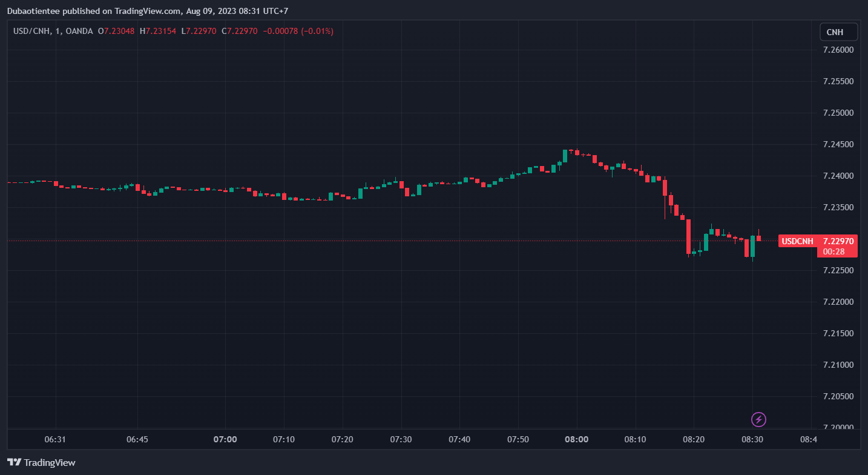Click the TradingView logo icon
This screenshot has width=868, height=475.
pyautogui.click(x=14, y=462)
